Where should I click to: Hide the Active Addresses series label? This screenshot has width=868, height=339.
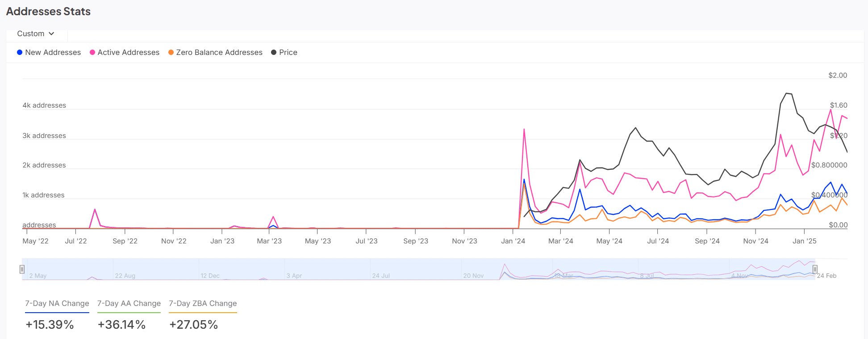tap(128, 52)
